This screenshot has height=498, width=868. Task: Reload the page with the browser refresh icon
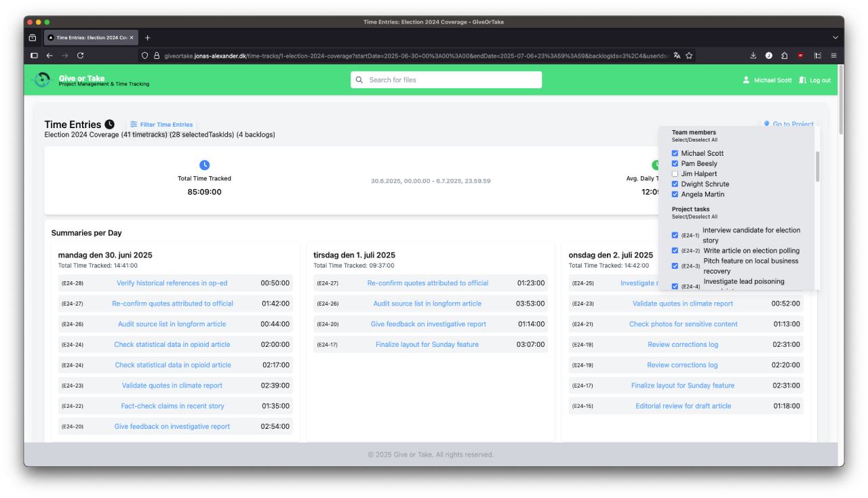click(81, 56)
